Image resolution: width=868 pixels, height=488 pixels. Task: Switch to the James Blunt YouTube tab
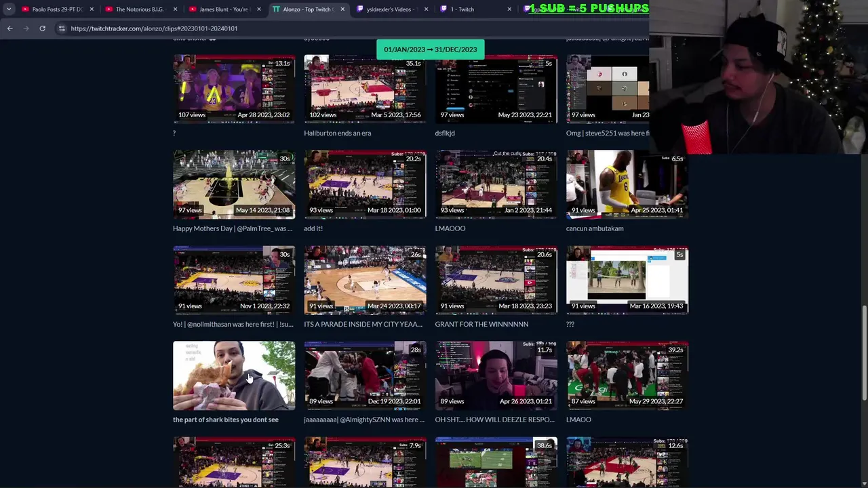(224, 9)
